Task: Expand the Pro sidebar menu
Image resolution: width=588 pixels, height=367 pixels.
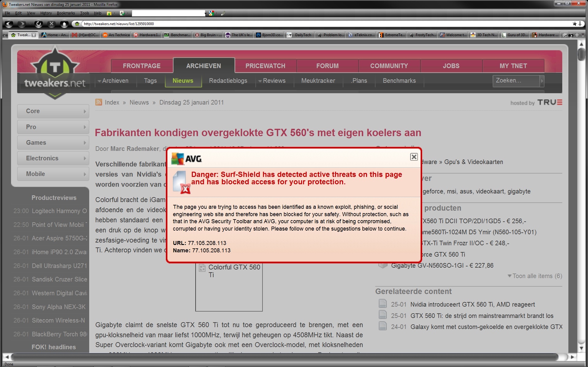Action: click(53, 127)
